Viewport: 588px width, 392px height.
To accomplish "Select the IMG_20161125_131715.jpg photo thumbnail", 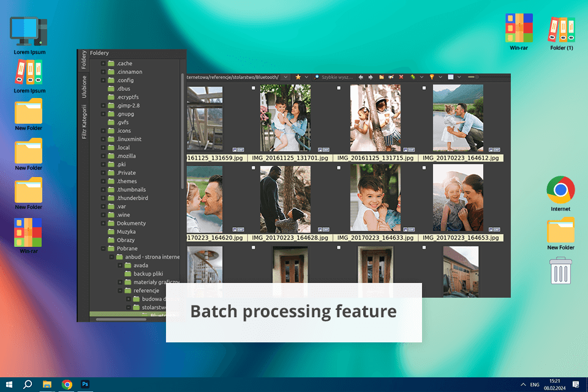I will (375, 118).
